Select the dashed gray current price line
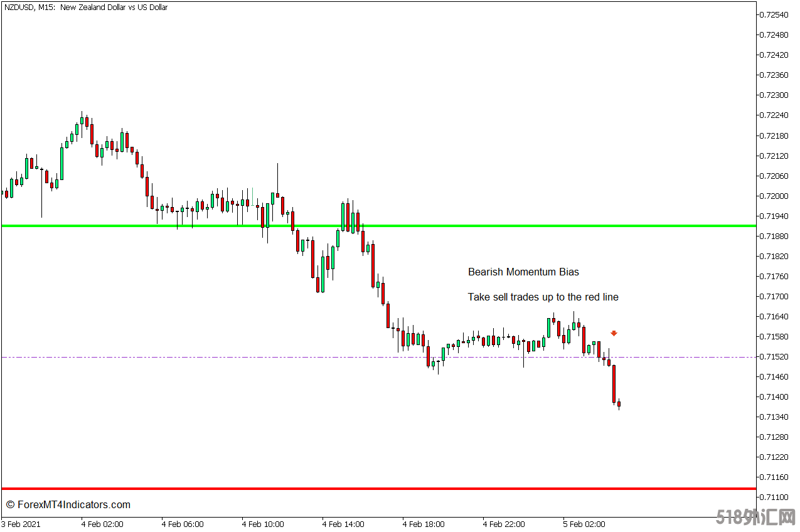Viewport: 800px width, 532px height. coord(378,357)
